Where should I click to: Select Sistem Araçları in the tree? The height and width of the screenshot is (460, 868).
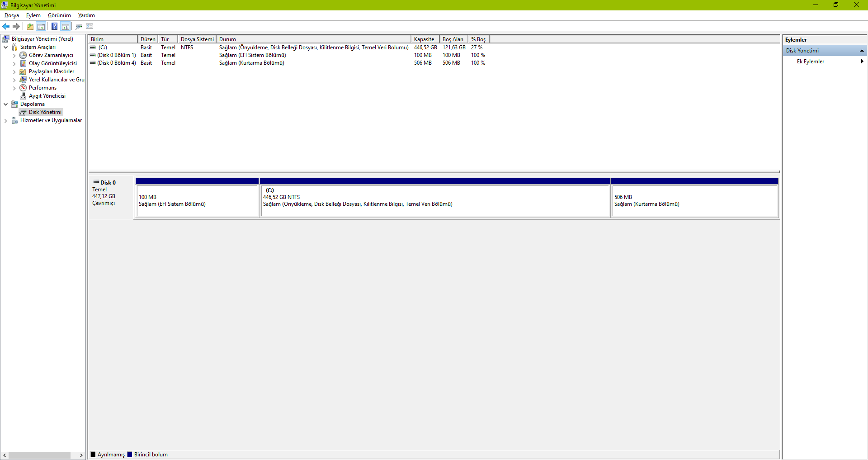click(x=38, y=47)
